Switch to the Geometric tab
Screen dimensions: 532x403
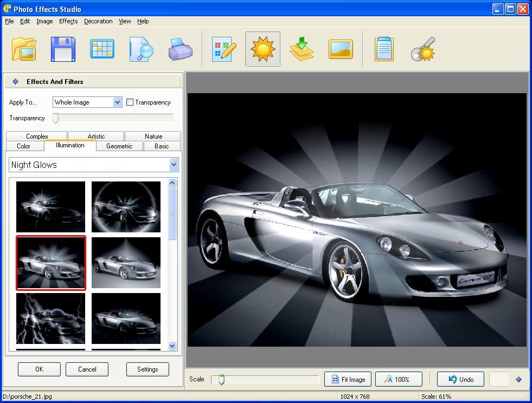tap(119, 146)
